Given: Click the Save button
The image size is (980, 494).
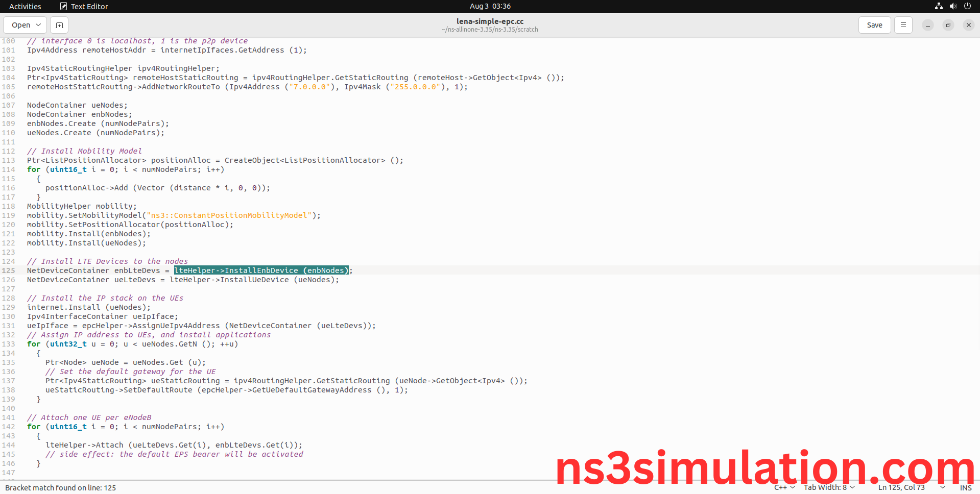Looking at the screenshot, I should [x=874, y=25].
